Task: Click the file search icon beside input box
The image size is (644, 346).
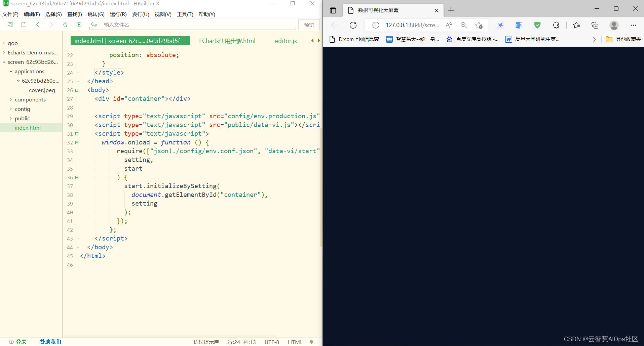Action: [x=94, y=25]
